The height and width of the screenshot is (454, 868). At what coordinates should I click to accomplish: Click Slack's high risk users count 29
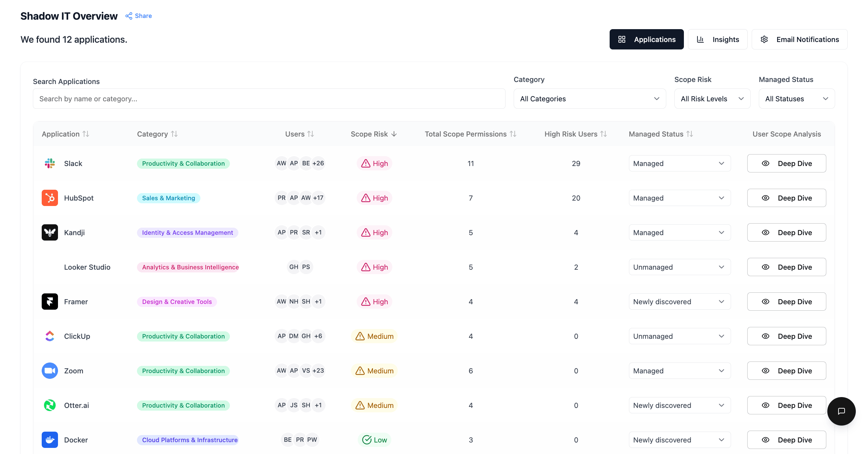[x=576, y=163]
